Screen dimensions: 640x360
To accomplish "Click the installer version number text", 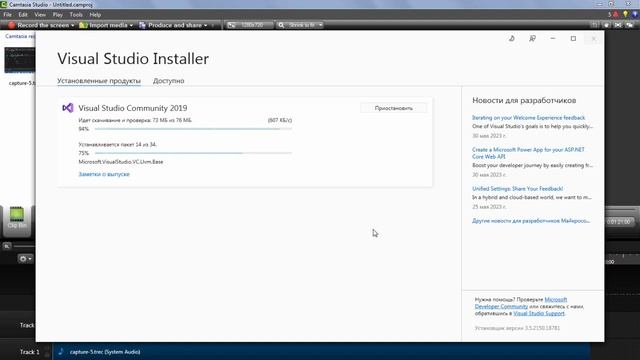I will tap(517, 328).
